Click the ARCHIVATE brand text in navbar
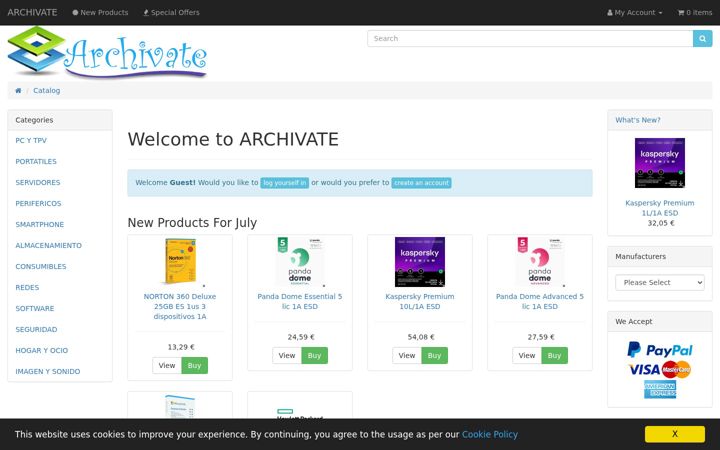Screen dimensions: 720x450 click(32, 12)
